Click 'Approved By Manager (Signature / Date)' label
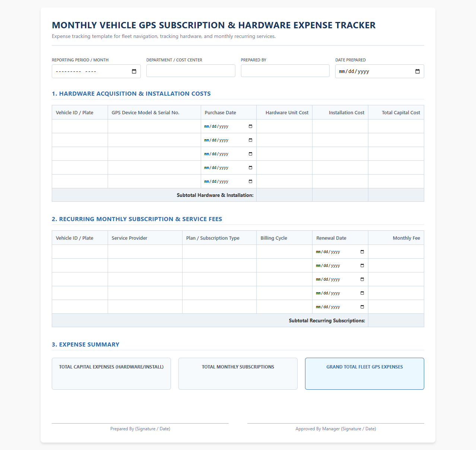Viewport: 476px width, 450px height. (336, 429)
